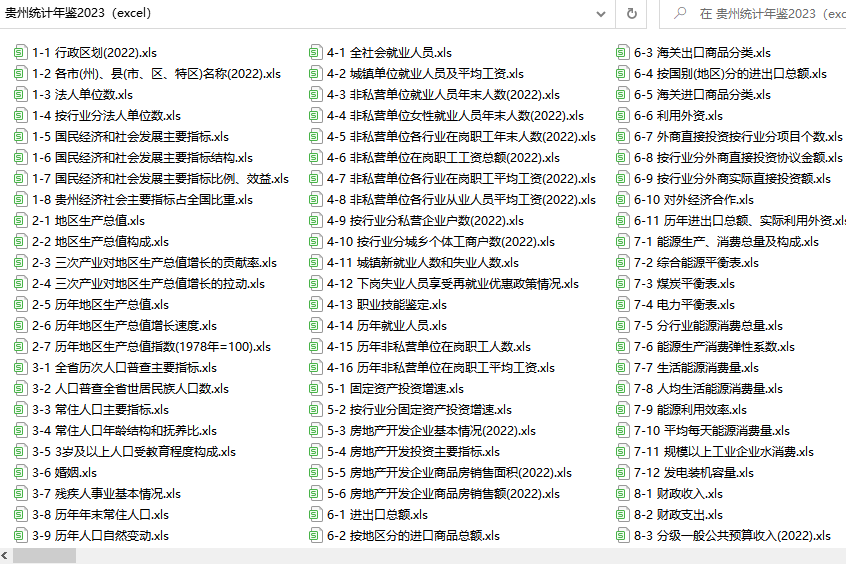Viewport: 846px width, 567px height.
Task: Select file 3-4 常住人口年龄结构和抚养比.xls
Action: point(115,431)
